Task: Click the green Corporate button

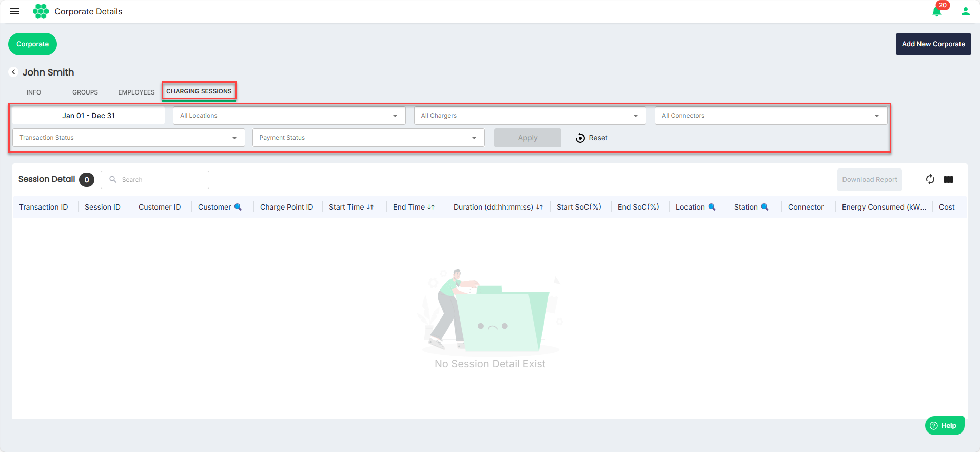Action: point(32,44)
